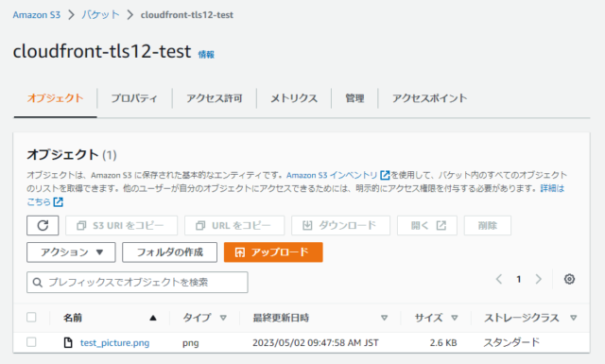Viewport: 605px width, 364px height.
Task: Select the 管理 tab
Action: 354,98
